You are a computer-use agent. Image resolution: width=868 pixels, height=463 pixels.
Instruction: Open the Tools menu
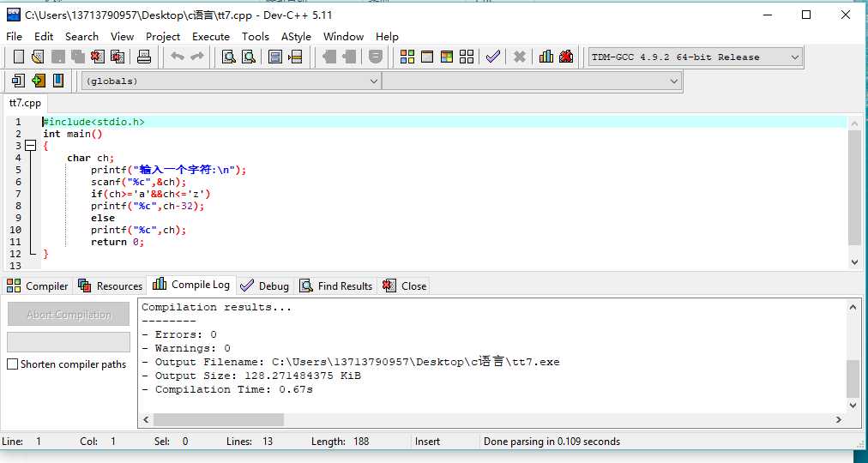click(256, 37)
